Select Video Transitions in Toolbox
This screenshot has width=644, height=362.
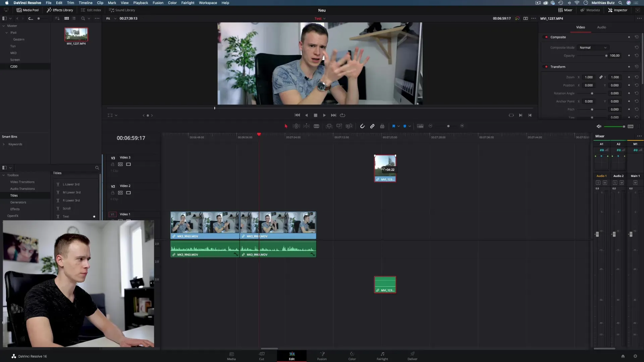[x=22, y=182]
